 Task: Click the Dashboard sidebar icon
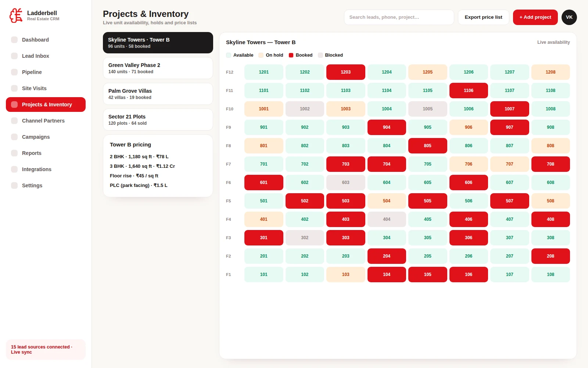[x=14, y=40]
